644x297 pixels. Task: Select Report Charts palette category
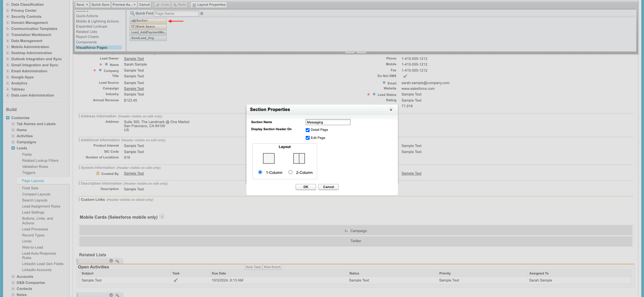click(88, 37)
